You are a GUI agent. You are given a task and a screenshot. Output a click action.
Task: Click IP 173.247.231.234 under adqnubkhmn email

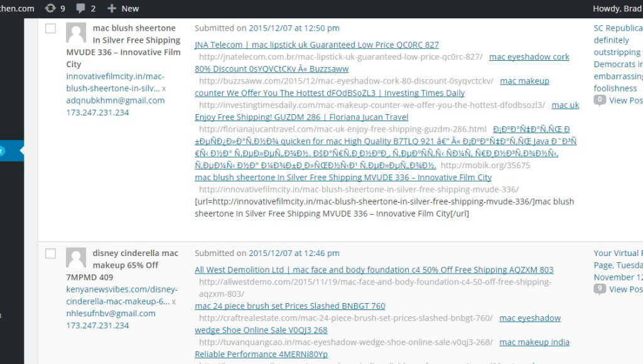[x=97, y=112]
